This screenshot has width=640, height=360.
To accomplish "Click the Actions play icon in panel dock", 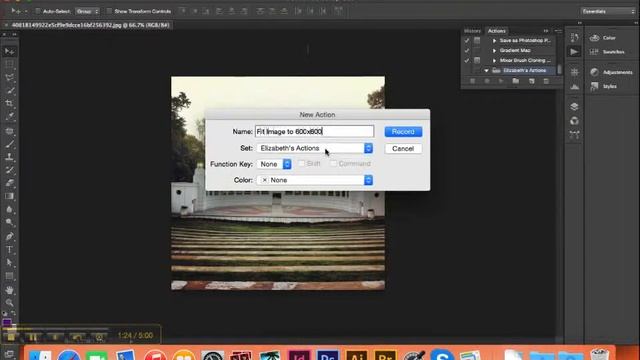I will click(x=574, y=52).
